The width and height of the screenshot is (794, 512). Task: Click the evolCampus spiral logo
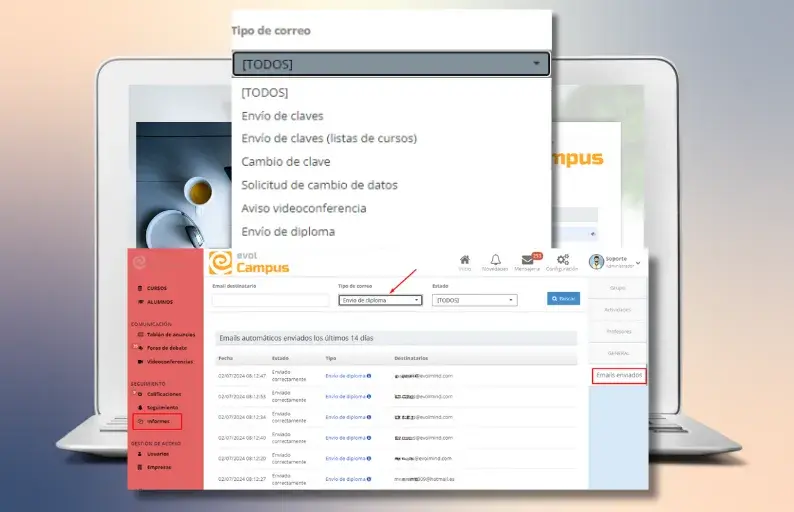(220, 262)
